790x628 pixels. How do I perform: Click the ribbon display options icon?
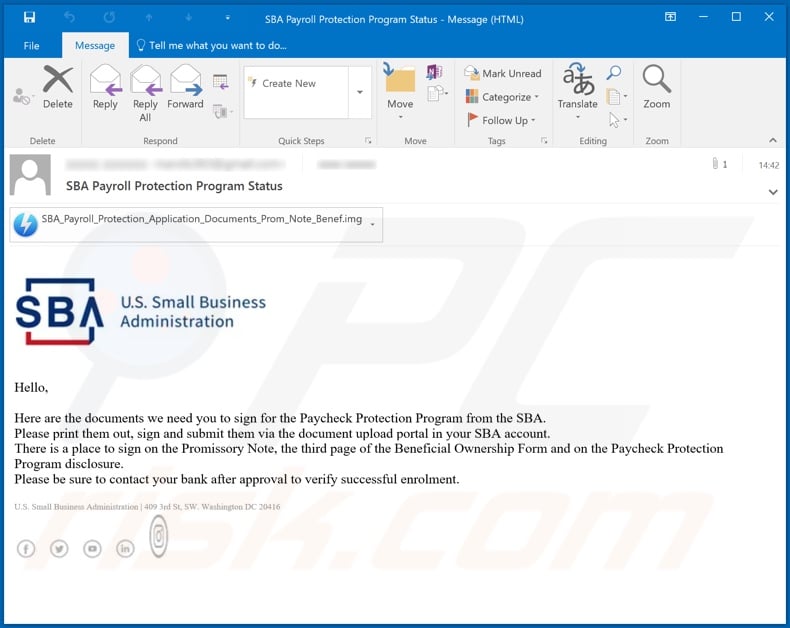(x=670, y=17)
